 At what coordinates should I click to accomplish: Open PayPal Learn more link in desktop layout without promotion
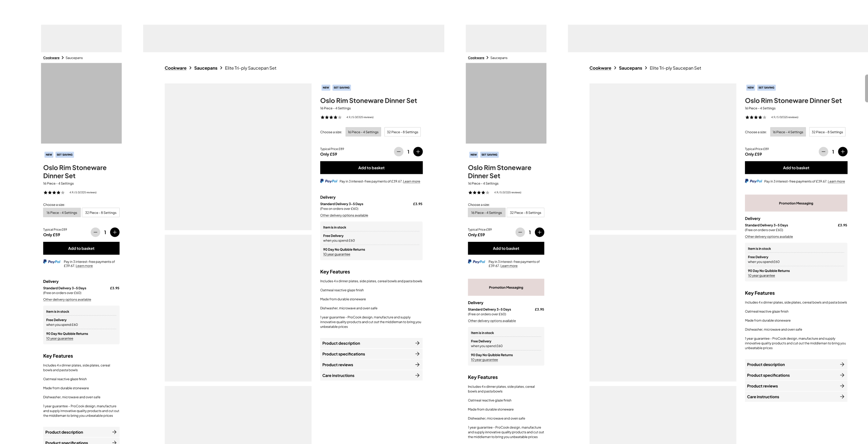pos(412,182)
